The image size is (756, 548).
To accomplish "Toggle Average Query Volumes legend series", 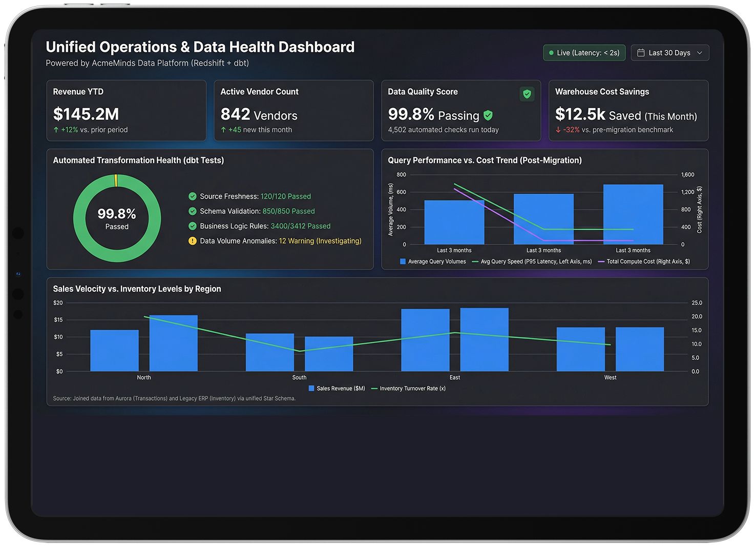I will pos(433,261).
